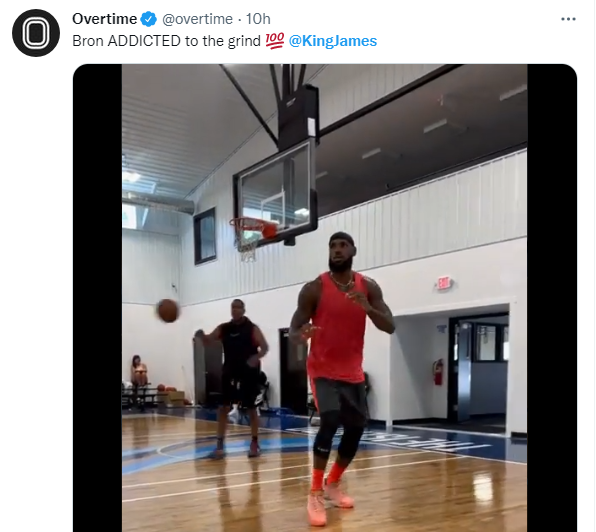Click the Overtime display name

click(x=105, y=19)
